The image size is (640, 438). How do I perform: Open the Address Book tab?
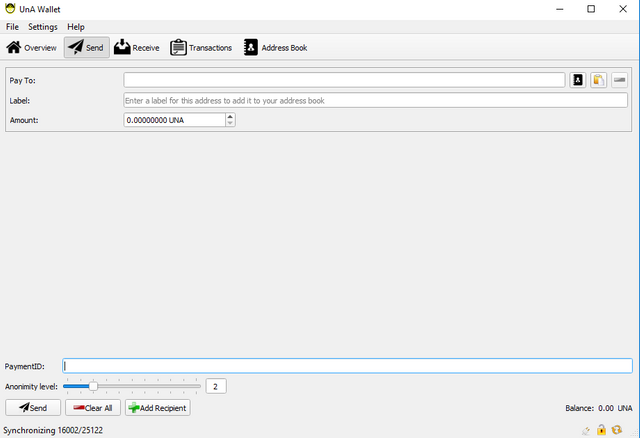276,48
